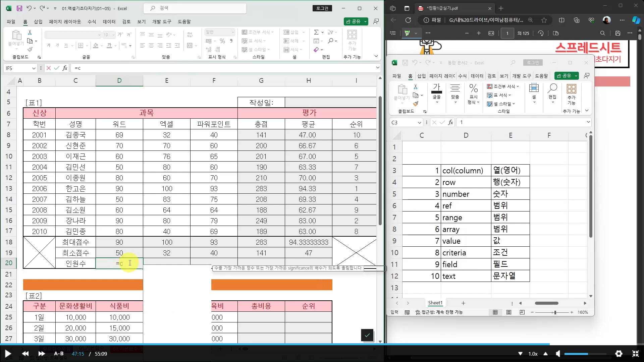Open video player settings gear

coord(619,354)
